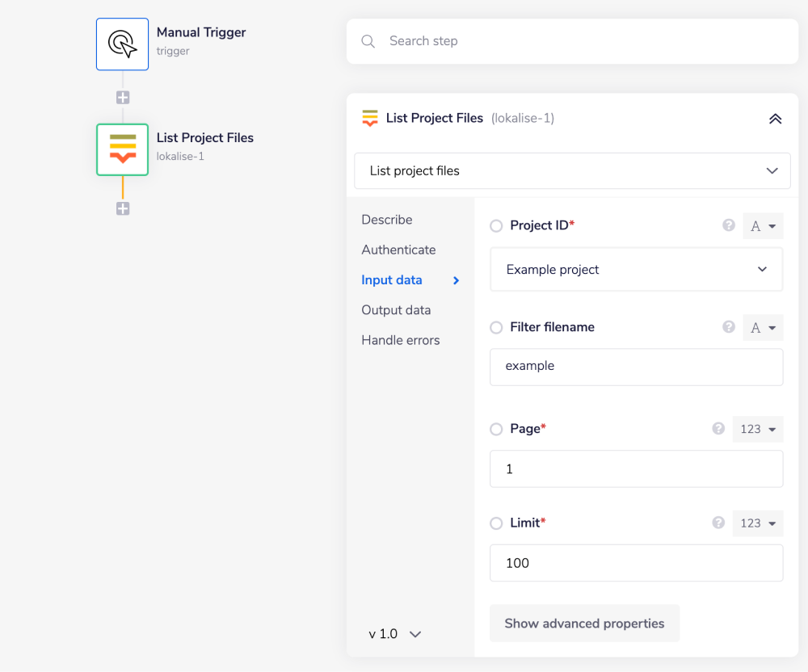View the help tooltip for Limit
The width and height of the screenshot is (808, 672).
click(718, 523)
